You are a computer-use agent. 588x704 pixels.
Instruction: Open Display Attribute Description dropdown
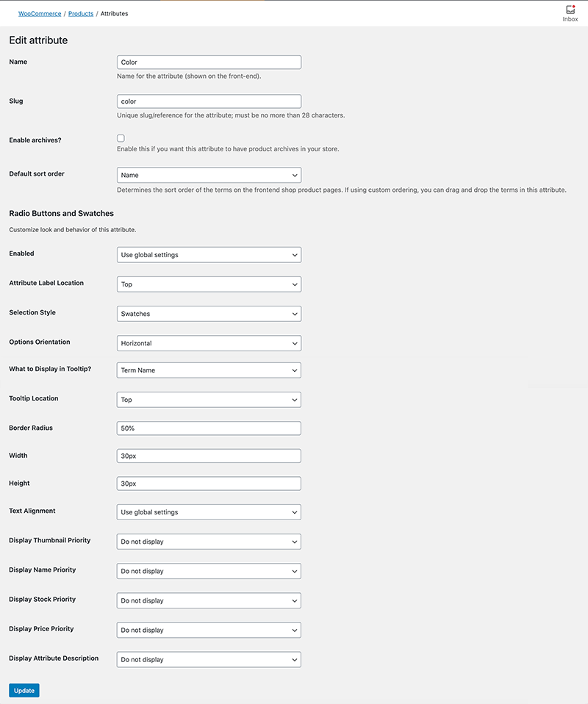209,659
